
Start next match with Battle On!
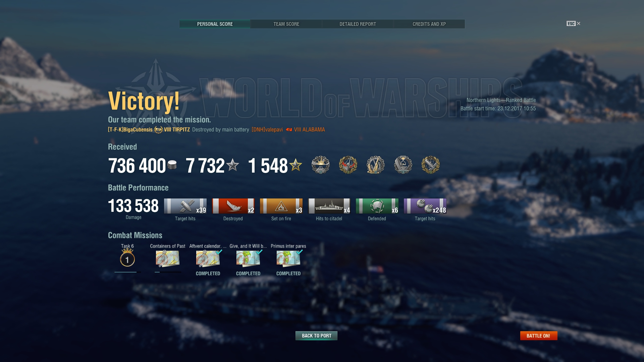[539, 336]
